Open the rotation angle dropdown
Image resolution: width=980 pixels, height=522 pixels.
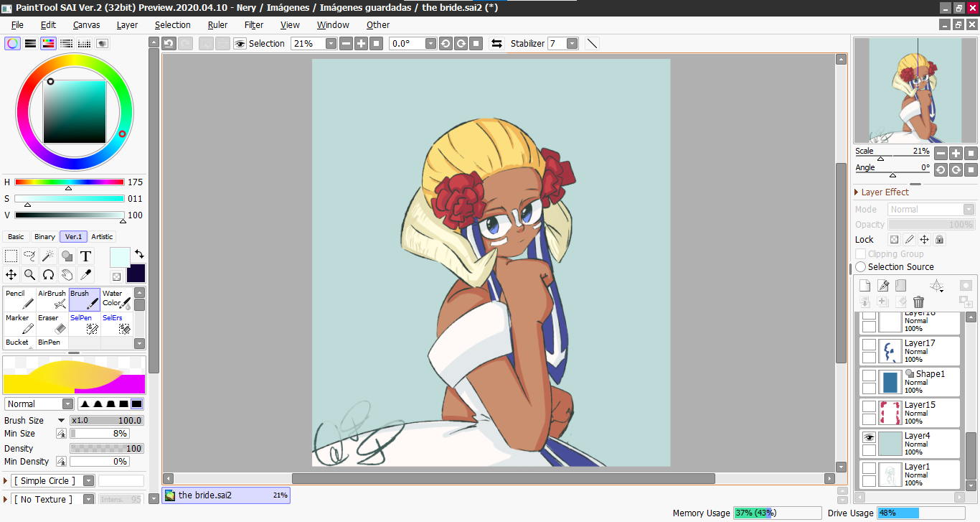pyautogui.click(x=430, y=43)
